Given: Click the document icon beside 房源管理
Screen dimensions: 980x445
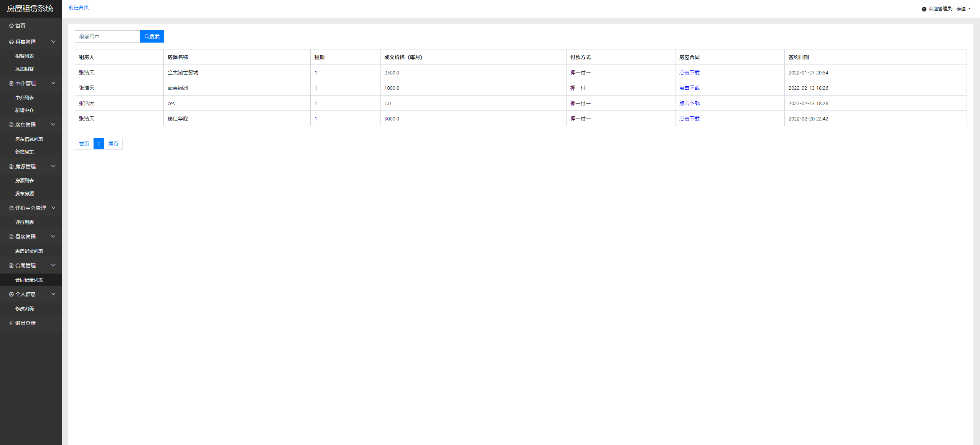Looking at the screenshot, I should point(11,166).
